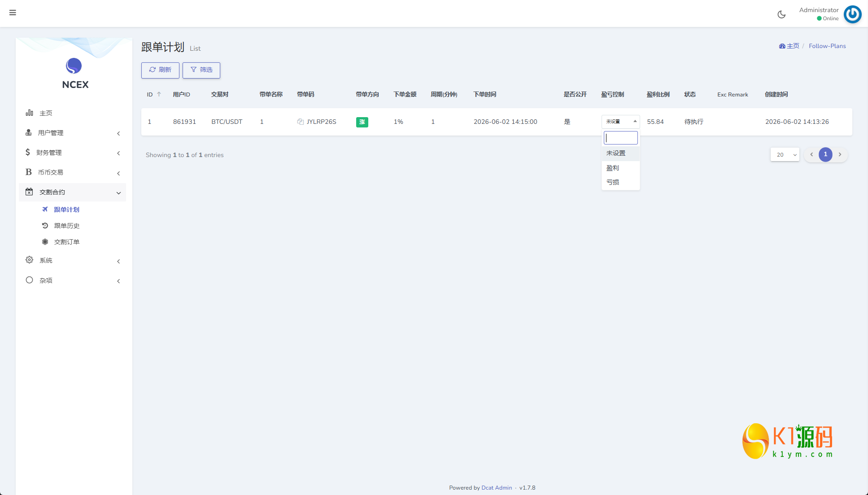This screenshot has height=495, width=868.
Task: Focus the dropdown search input field
Action: (620, 138)
